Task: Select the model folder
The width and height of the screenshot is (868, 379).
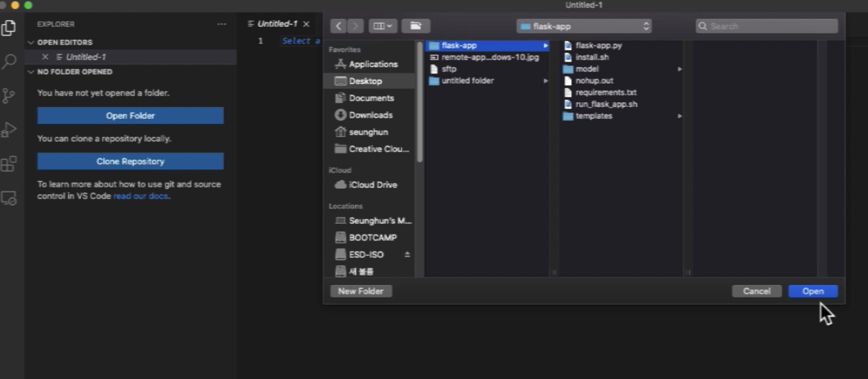Action: click(621, 69)
